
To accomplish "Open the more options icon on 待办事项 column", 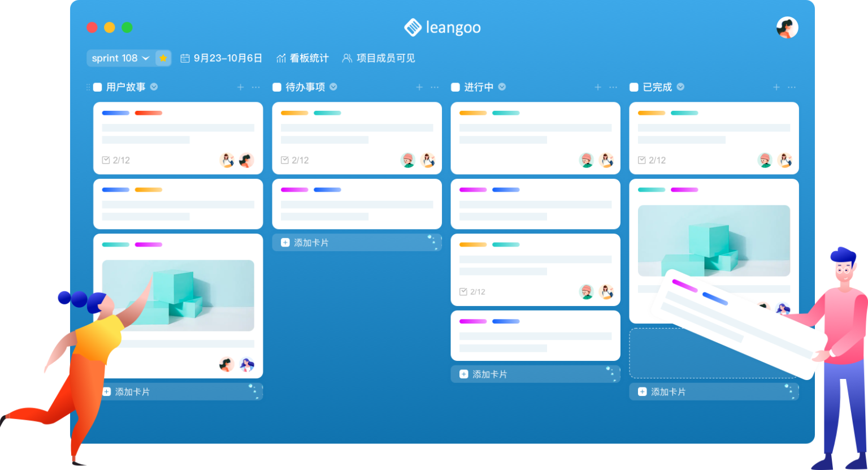I will pos(435,87).
